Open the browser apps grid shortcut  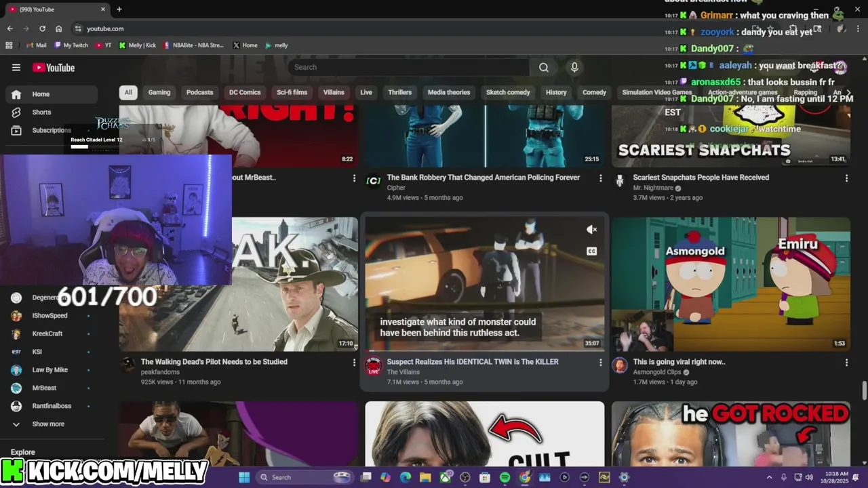coord(9,45)
